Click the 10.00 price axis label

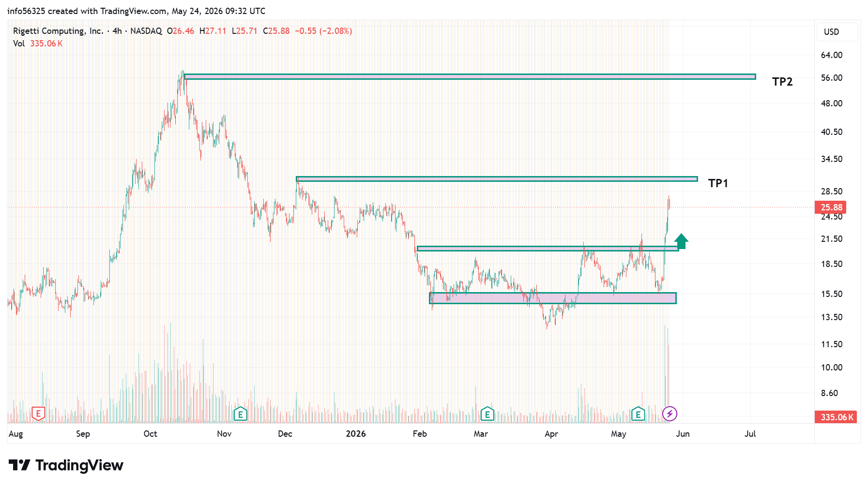(x=832, y=368)
